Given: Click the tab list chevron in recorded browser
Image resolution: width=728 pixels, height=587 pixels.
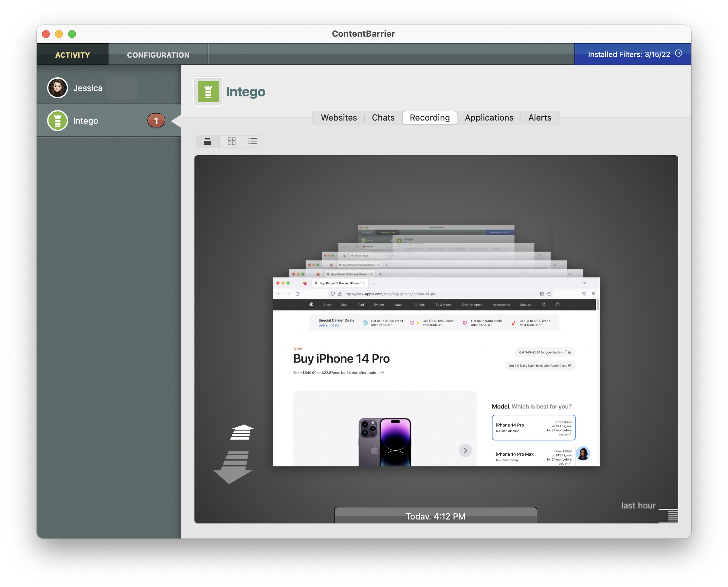Looking at the screenshot, I should coord(584,283).
